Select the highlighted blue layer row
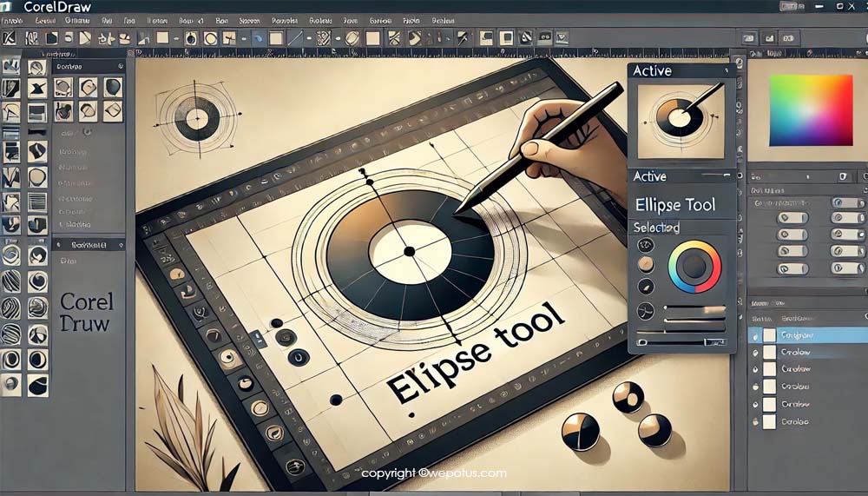868x496 pixels. point(807,335)
